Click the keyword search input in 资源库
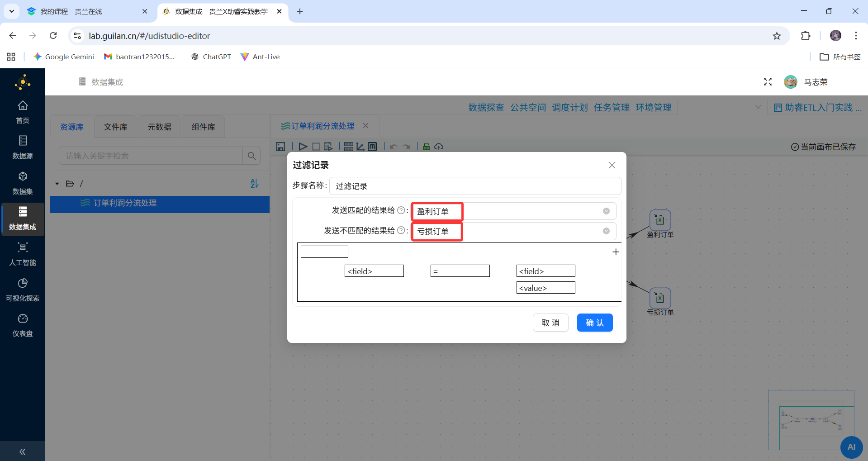Screen dimensions: 868x461 pyautogui.click(x=151, y=156)
